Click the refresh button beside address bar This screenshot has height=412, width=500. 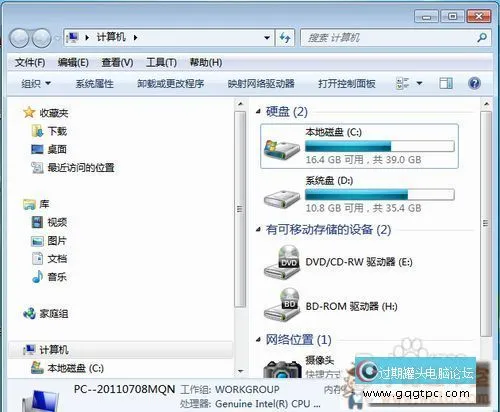click(x=285, y=38)
